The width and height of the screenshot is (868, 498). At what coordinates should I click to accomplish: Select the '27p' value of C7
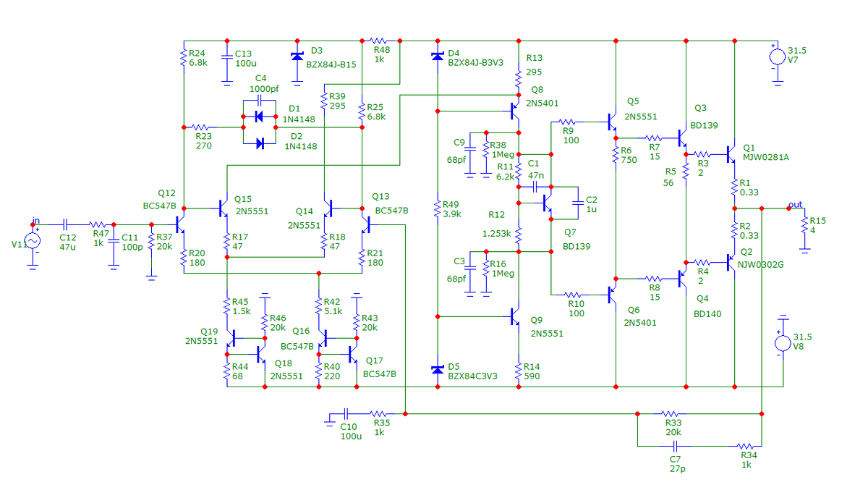677,468
